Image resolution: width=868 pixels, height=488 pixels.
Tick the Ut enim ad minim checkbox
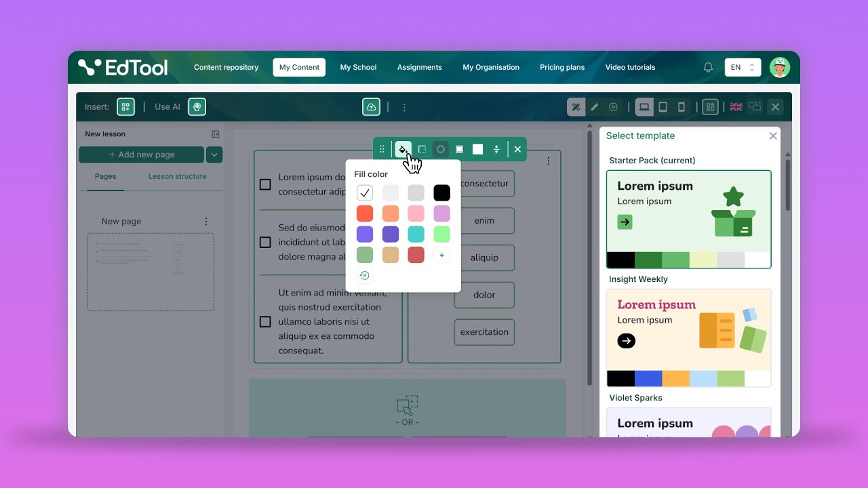pos(265,322)
